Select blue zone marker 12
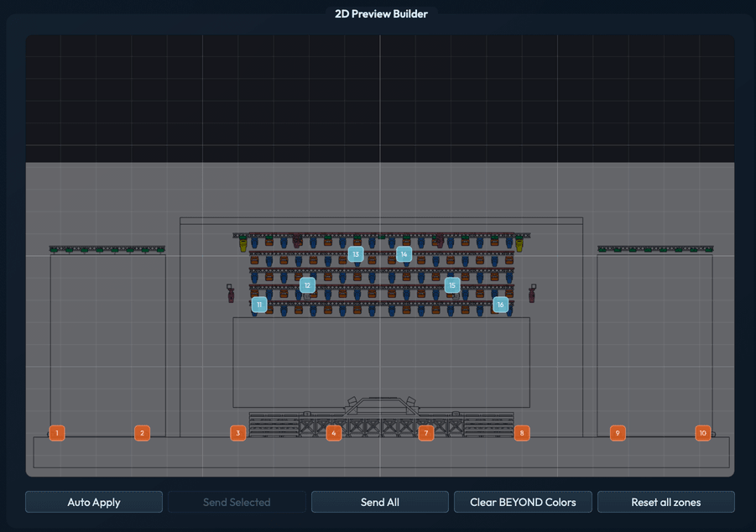This screenshot has height=532, width=756. (308, 285)
